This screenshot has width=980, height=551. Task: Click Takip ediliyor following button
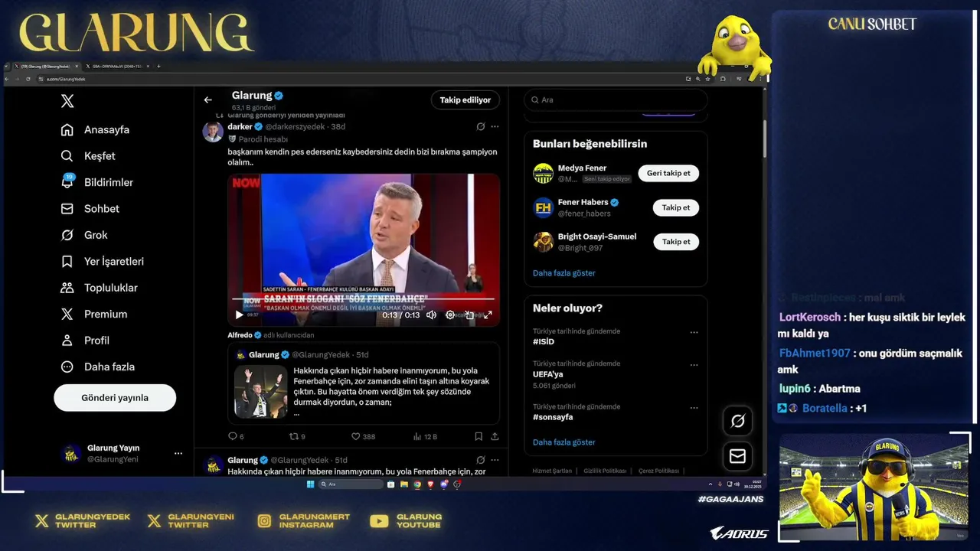465,100
